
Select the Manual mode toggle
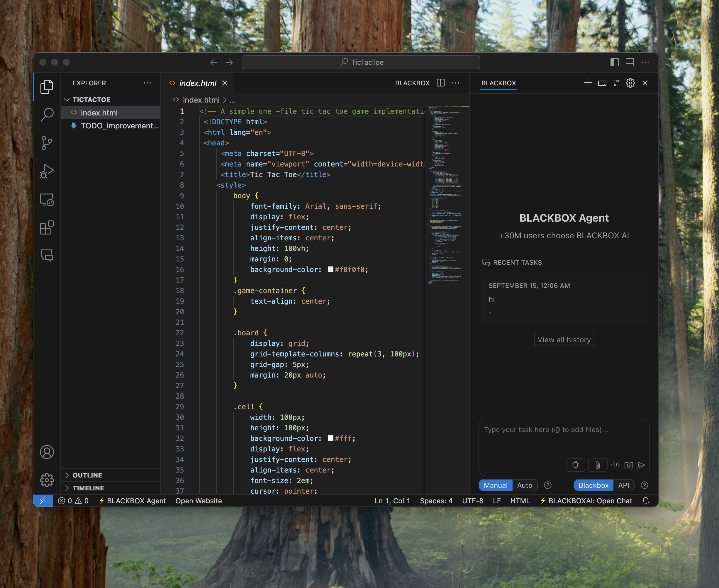click(495, 485)
